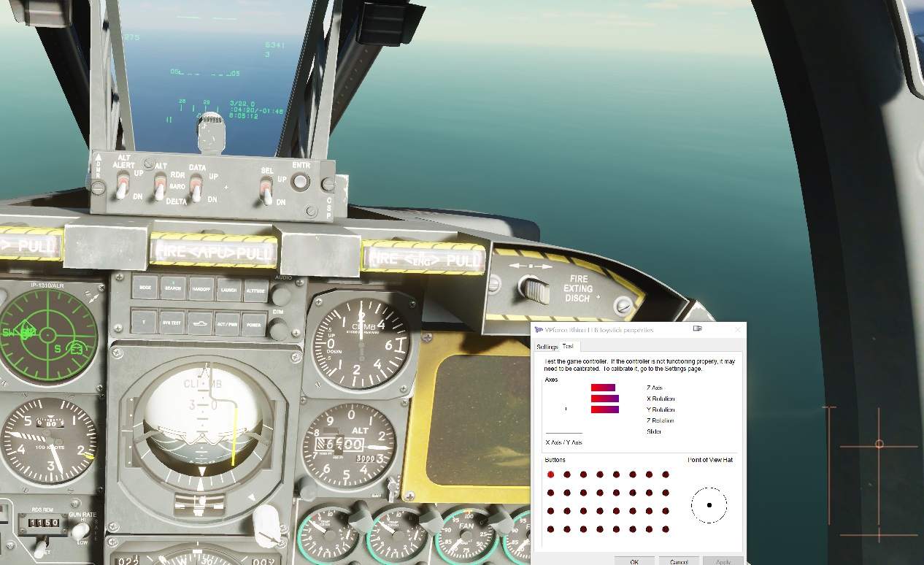This screenshot has height=565, width=924.
Task: Click the yellow-framed TV monitor screen
Action: (477, 419)
